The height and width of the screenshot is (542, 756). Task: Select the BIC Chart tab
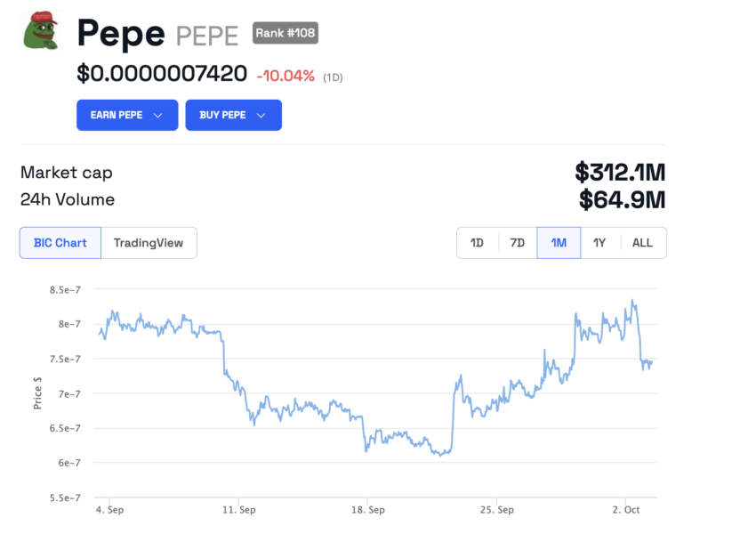[60, 242]
